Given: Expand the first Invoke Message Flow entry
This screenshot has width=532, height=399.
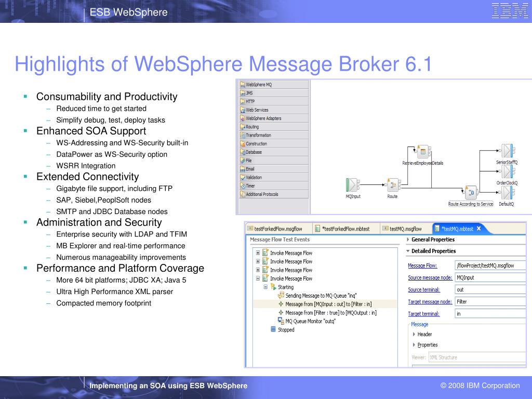Looking at the screenshot, I should click(258, 253).
